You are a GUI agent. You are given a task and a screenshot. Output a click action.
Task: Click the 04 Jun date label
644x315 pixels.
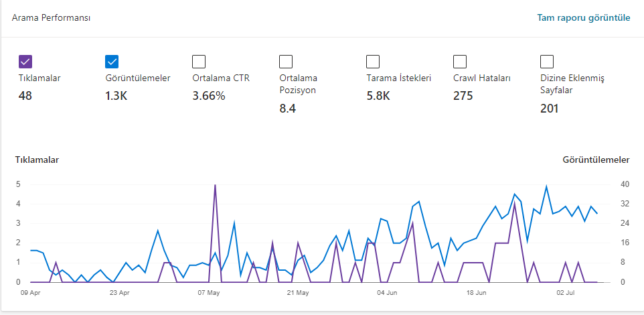click(386, 293)
